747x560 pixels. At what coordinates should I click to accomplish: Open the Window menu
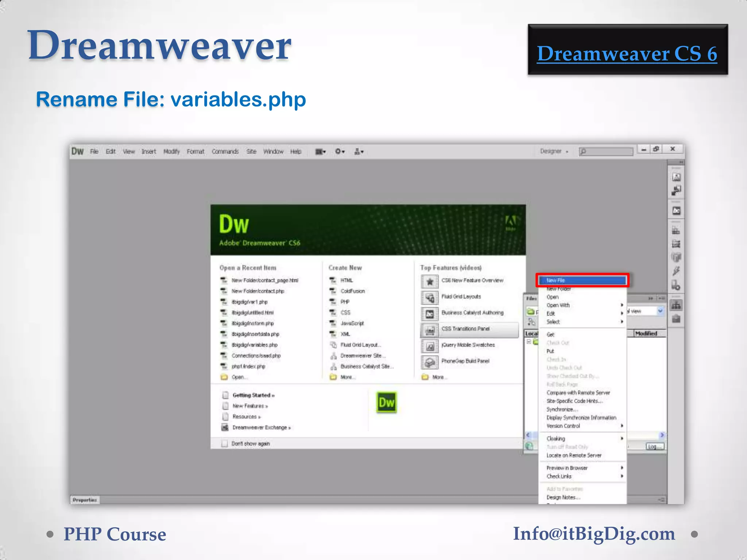pyautogui.click(x=273, y=151)
